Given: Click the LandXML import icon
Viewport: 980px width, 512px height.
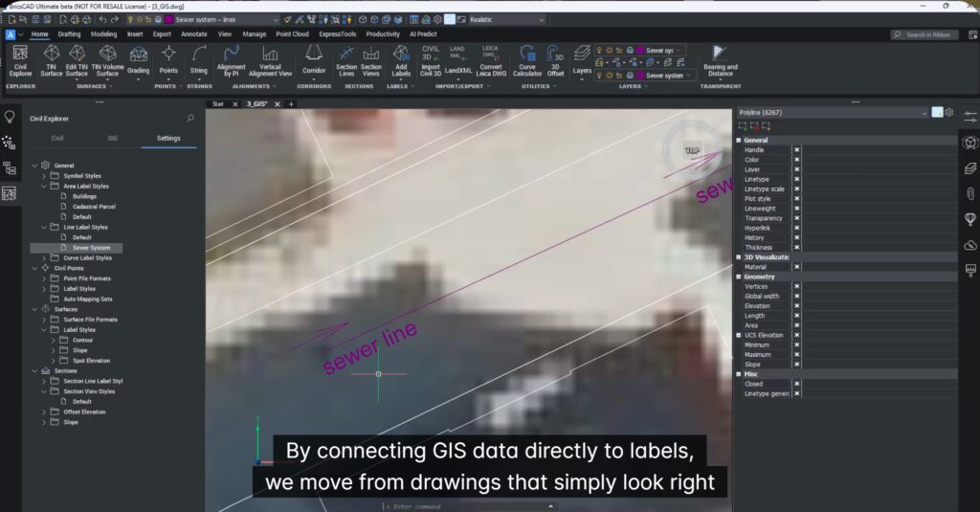Looking at the screenshot, I should point(458,60).
